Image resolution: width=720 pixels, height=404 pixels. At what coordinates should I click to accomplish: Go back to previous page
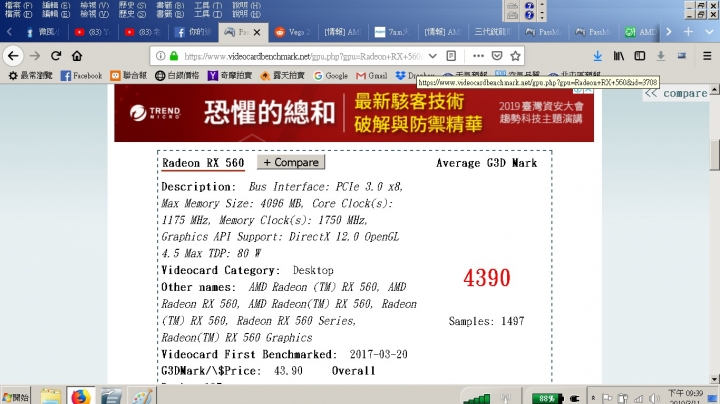click(13, 56)
